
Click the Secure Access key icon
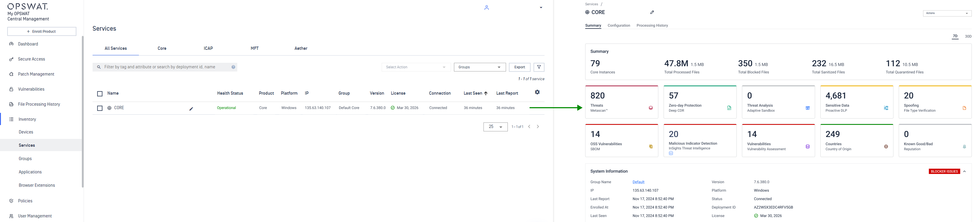click(x=11, y=59)
